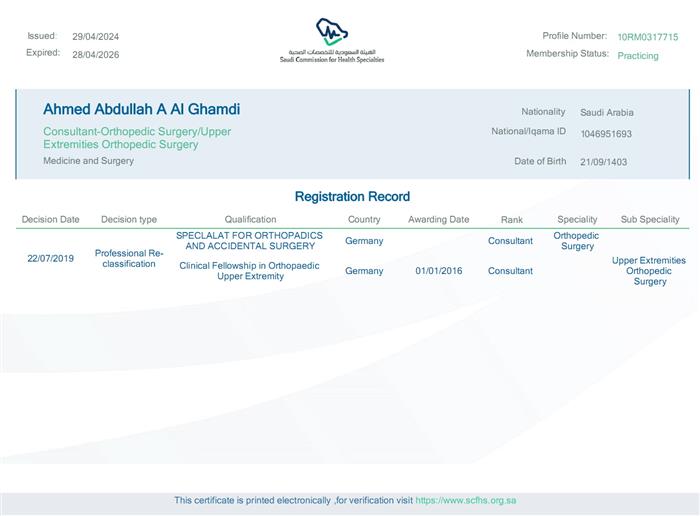Click the Membership Status label

567,54
